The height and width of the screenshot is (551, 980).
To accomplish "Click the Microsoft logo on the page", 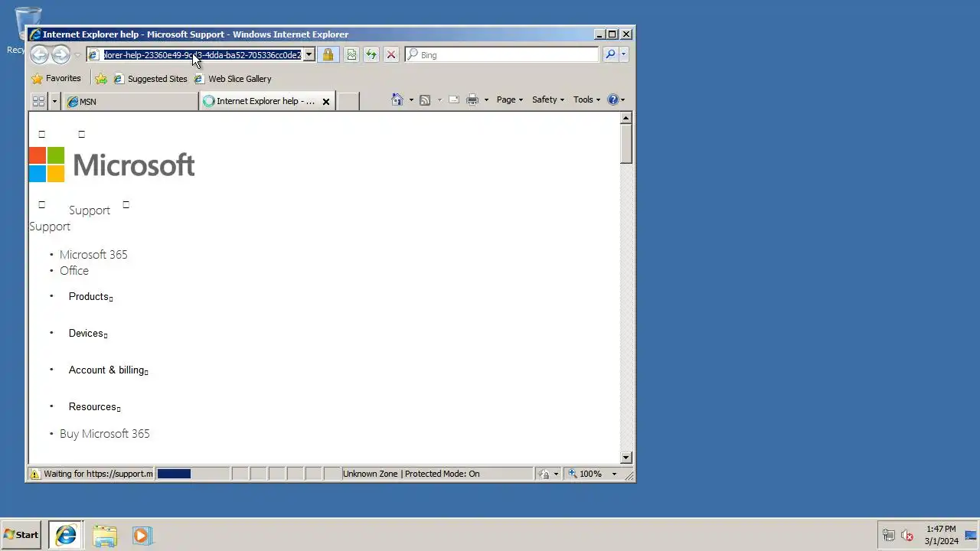I will click(x=112, y=165).
